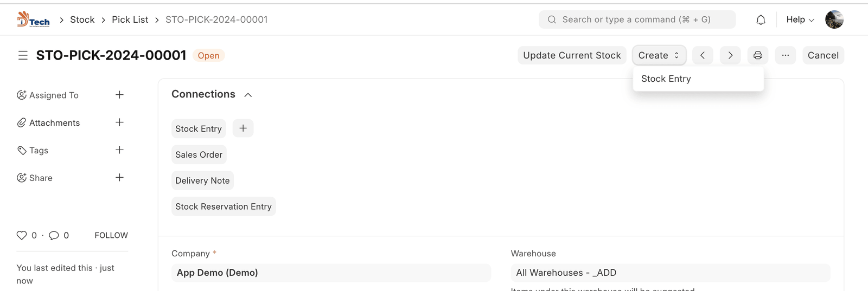Click Update Current Stock button

click(x=572, y=55)
